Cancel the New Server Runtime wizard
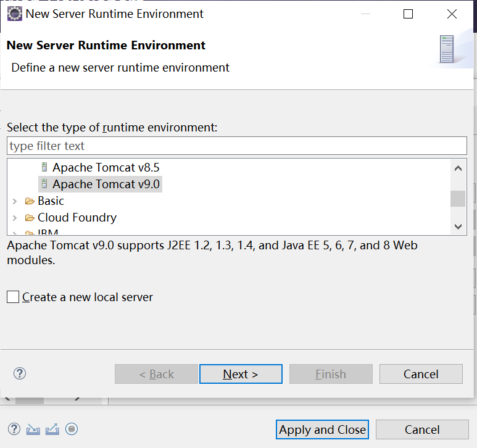 [x=421, y=374]
